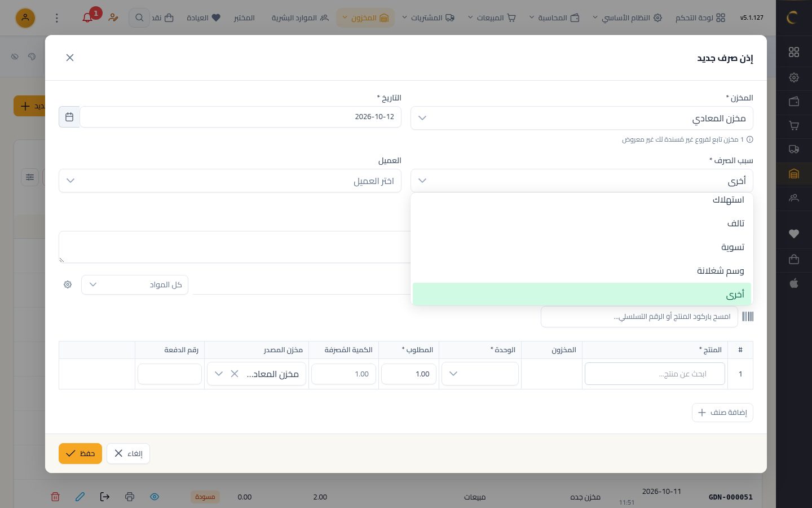Open the اختر العميل customer dropdown
Image resolution: width=812 pixels, height=508 pixels.
[230, 181]
